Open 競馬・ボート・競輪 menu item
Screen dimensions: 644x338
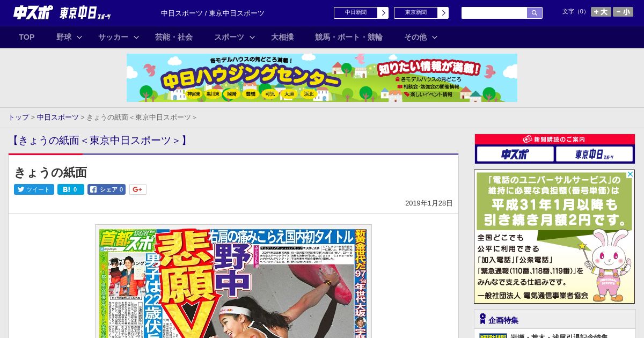click(x=349, y=37)
